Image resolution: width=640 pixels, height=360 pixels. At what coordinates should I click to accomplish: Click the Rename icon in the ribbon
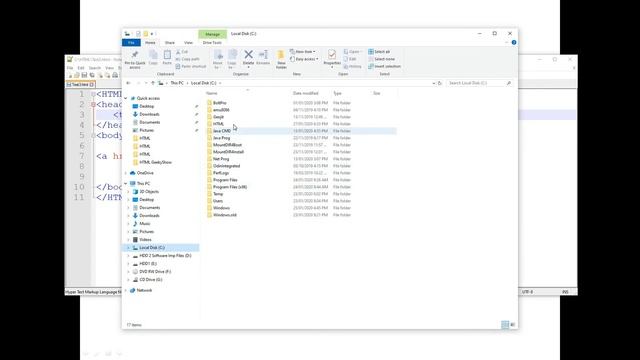point(263,54)
